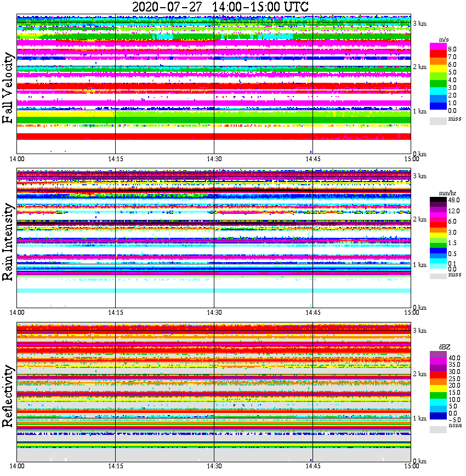The width and height of the screenshot is (466, 476).
Task: Click the "14:00" time tick under Reflectivity panel
Action: [17, 466]
